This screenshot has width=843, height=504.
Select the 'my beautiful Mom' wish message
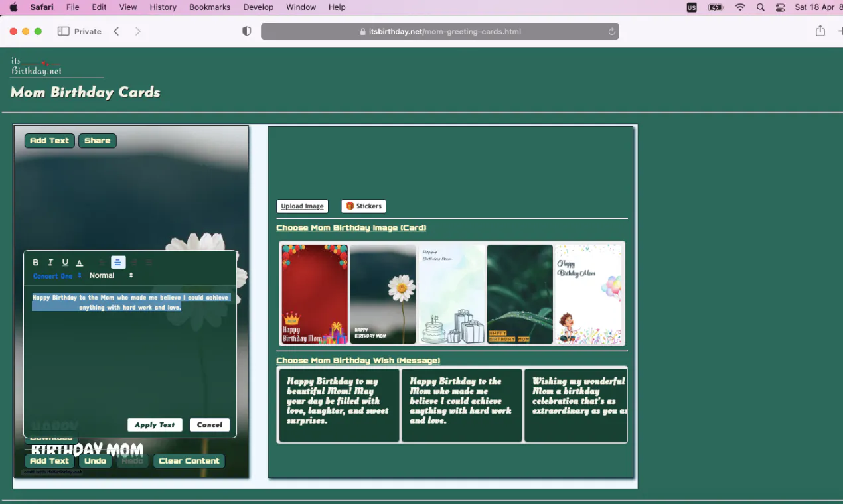pyautogui.click(x=339, y=405)
